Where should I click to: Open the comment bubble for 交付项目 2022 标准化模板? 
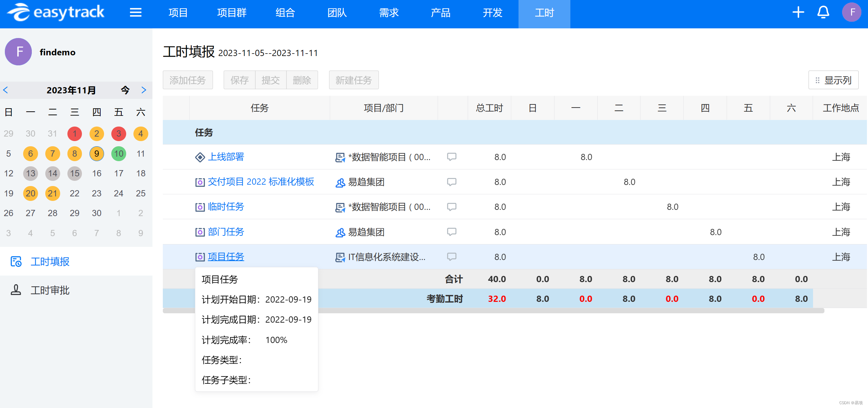pyautogui.click(x=451, y=182)
